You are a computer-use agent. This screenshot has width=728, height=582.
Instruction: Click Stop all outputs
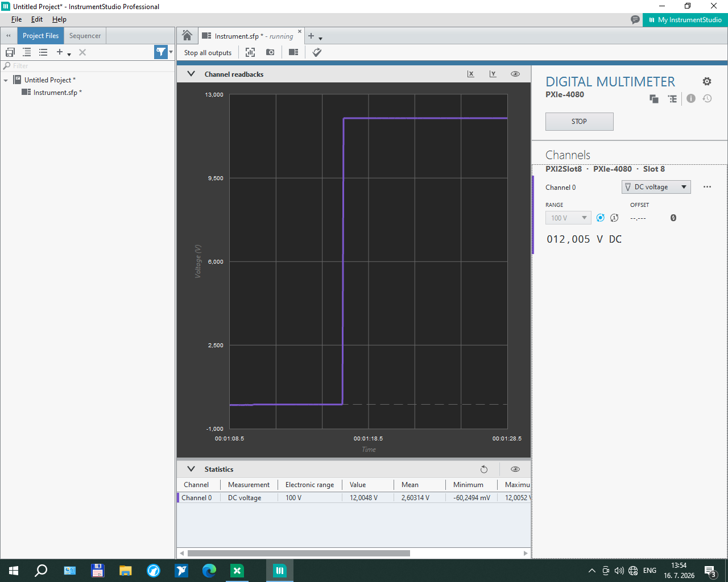[208, 52]
